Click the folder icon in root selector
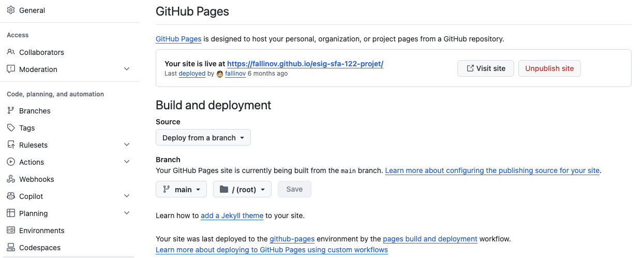Screen dimensions: 644x258 [224, 190]
